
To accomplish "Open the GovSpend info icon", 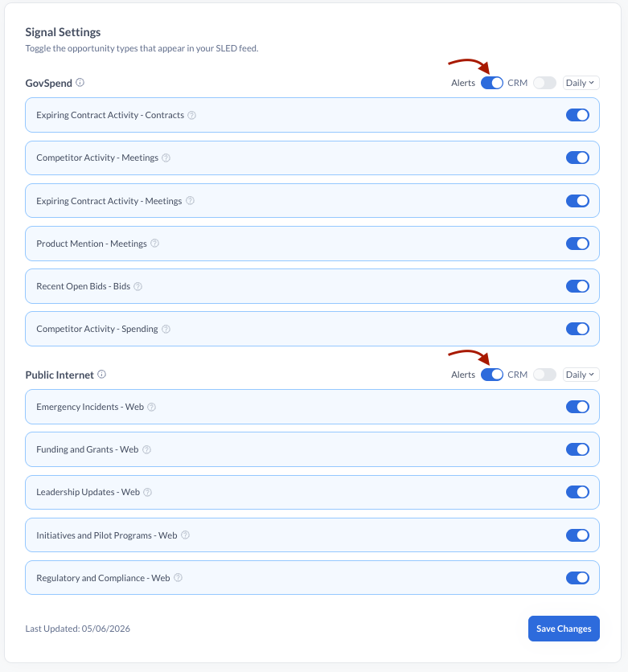I will coord(80,82).
